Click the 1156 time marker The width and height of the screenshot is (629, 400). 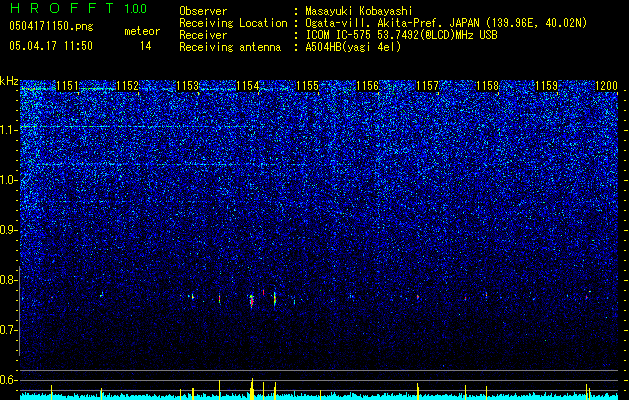pyautogui.click(x=368, y=86)
